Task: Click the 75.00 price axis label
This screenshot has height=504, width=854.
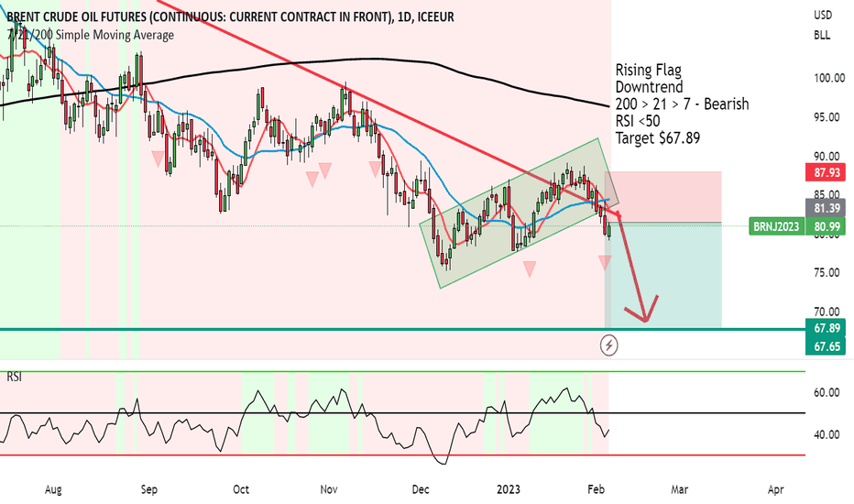Action: pos(827,273)
